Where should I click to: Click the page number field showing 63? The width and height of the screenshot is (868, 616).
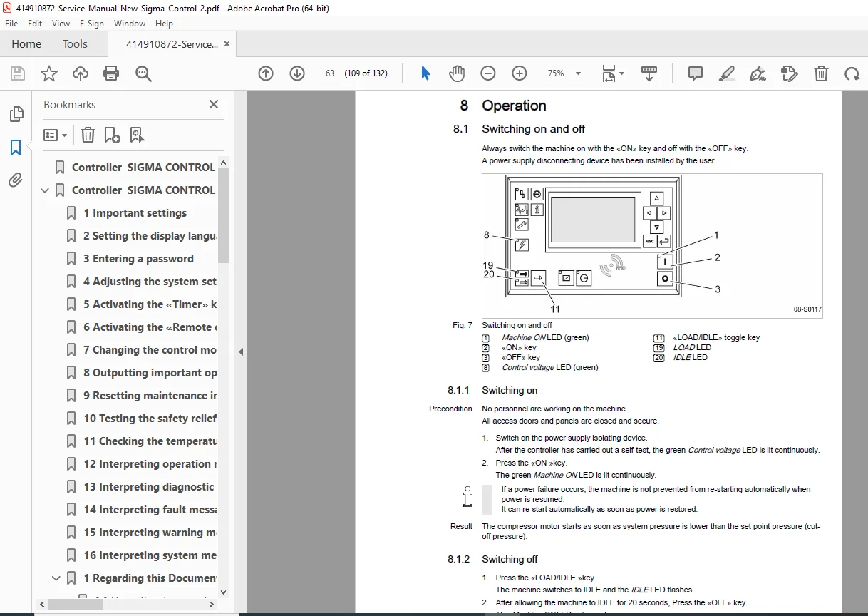[329, 73]
